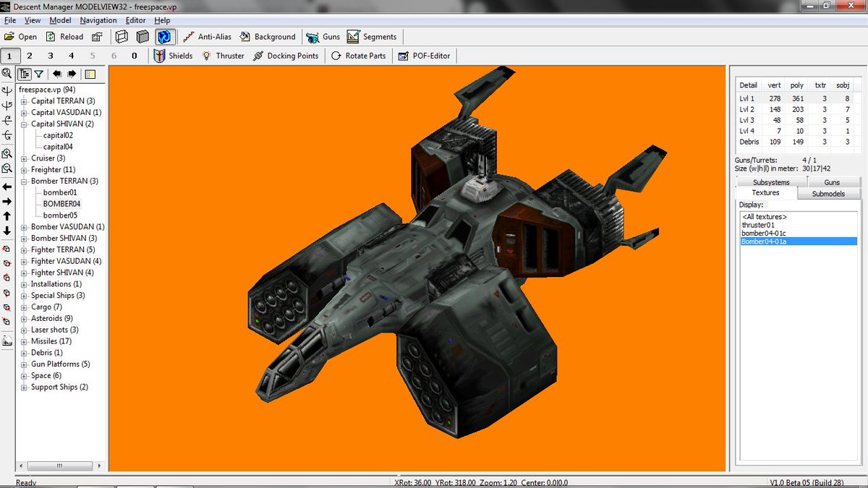868x488 pixels.
Task: Toggle the textured render mode icon
Action: coord(164,37)
